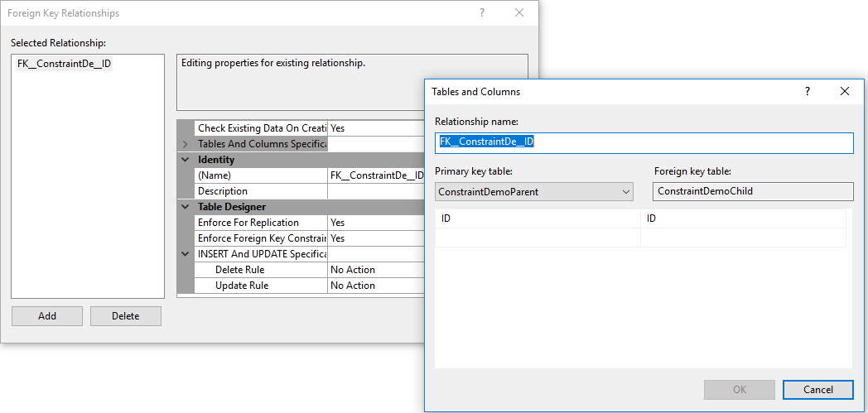Image resolution: width=868 pixels, height=413 pixels.
Task: Collapse the Table Designer section
Action: point(186,207)
